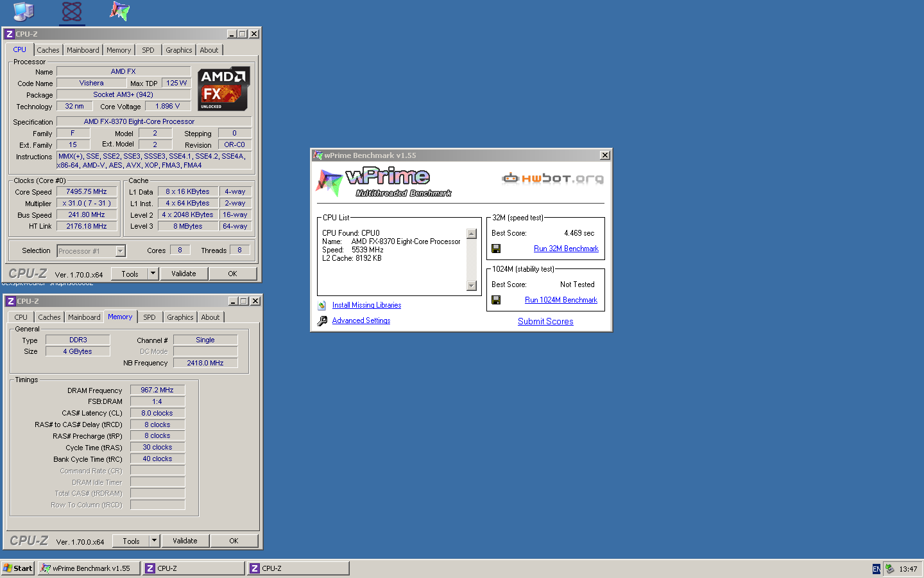Click the lower CPU-Z window title icon

click(11, 301)
